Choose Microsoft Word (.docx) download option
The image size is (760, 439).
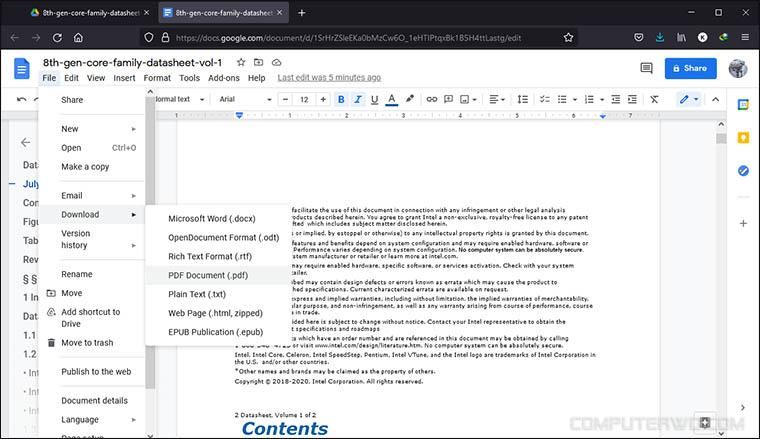pos(218,219)
